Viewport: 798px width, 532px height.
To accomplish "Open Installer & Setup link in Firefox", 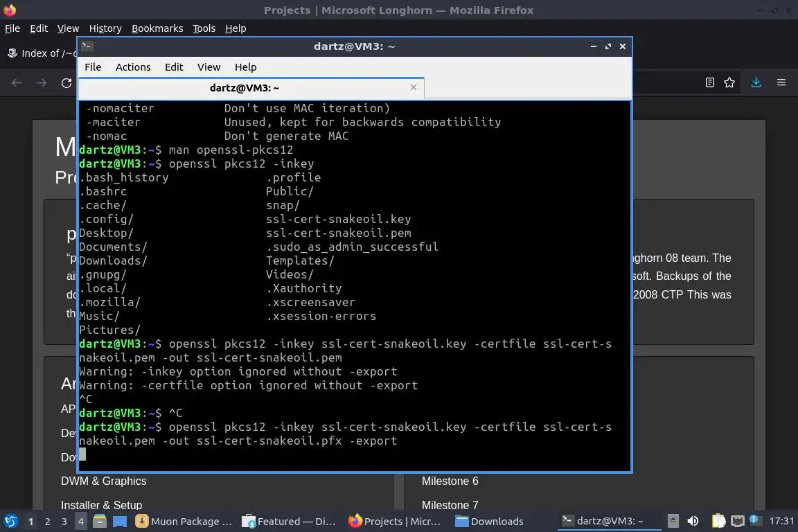I will coord(102,505).
